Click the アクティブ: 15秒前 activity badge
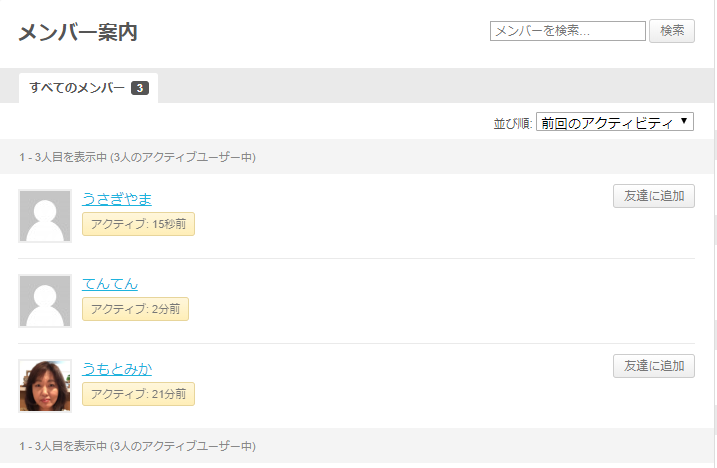This screenshot has width=717, height=468. pyautogui.click(x=138, y=224)
